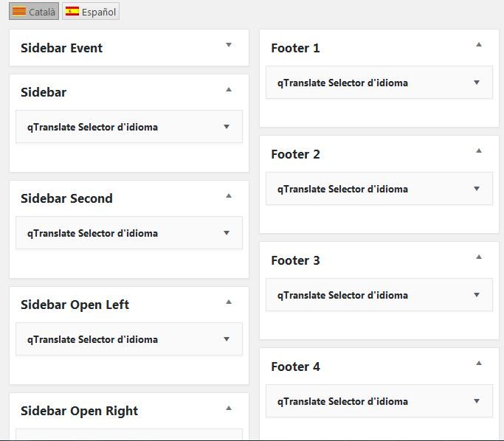Switch to Español language tab
This screenshot has height=441, width=504.
click(x=91, y=12)
